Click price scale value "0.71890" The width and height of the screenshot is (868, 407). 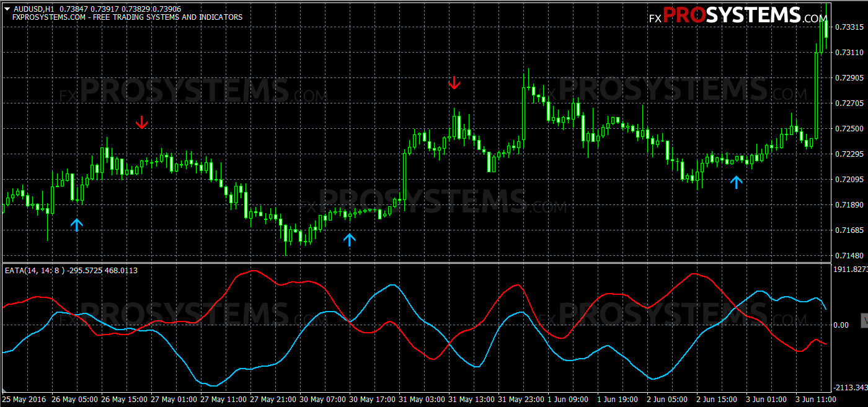click(849, 205)
